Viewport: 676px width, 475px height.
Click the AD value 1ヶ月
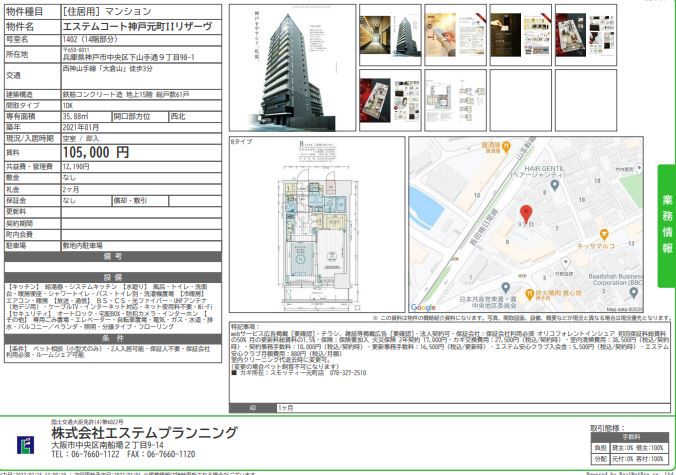coord(285,407)
